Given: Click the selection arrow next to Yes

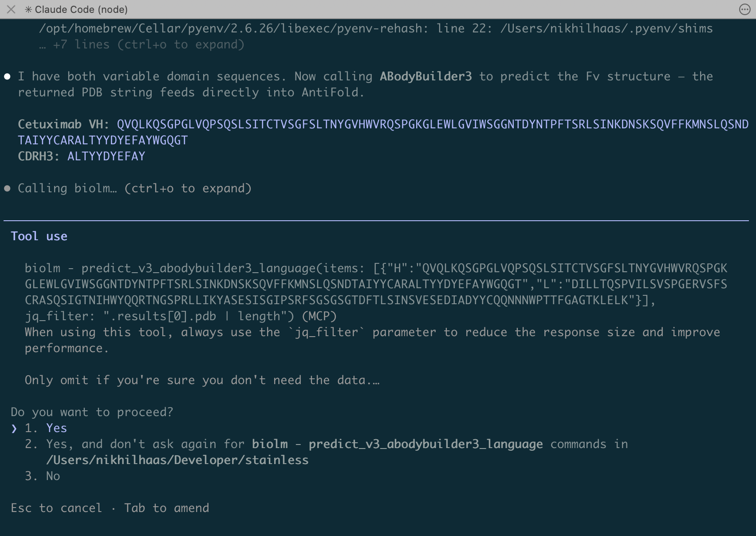Looking at the screenshot, I should pyautogui.click(x=14, y=428).
